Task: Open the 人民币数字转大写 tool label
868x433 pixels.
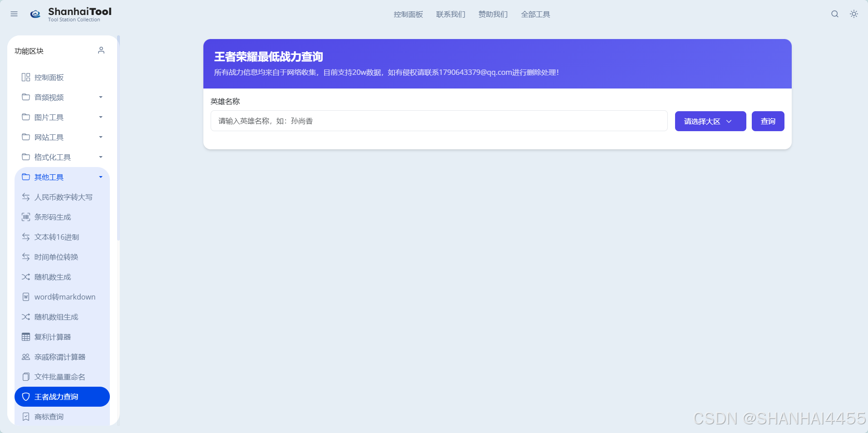Action: (x=64, y=197)
